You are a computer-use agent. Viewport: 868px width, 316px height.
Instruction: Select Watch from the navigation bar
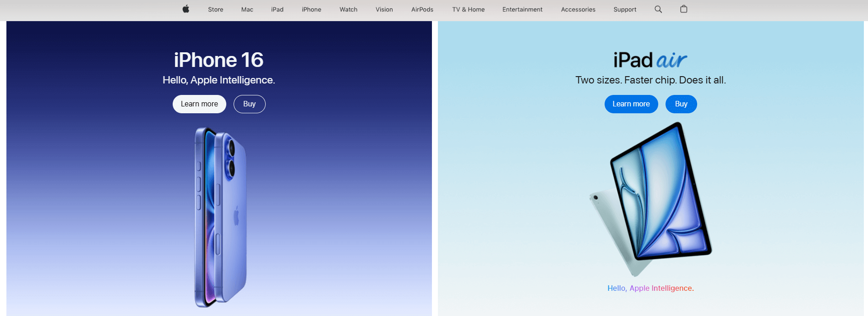coord(348,9)
